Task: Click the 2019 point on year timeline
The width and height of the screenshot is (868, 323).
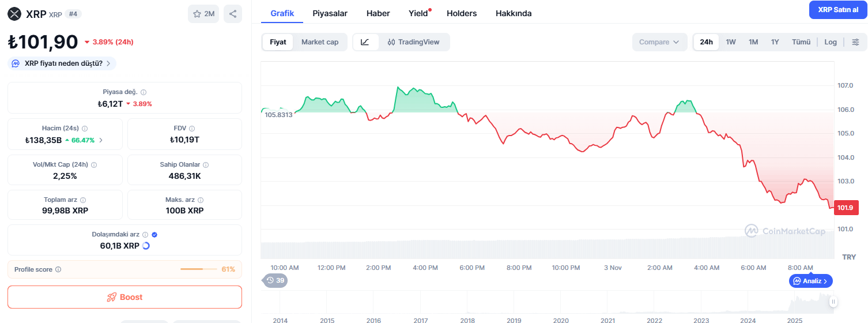Action: tap(514, 320)
